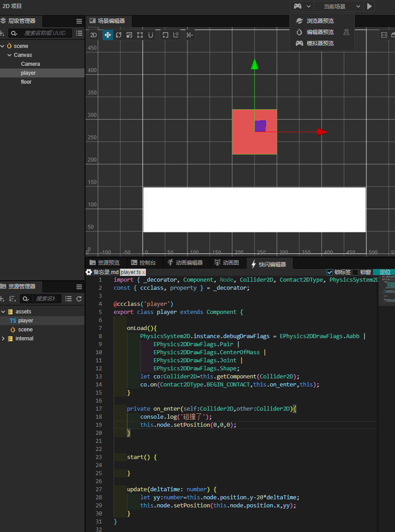Switch to the 动画图 tab
The image size is (395, 532).
click(227, 262)
